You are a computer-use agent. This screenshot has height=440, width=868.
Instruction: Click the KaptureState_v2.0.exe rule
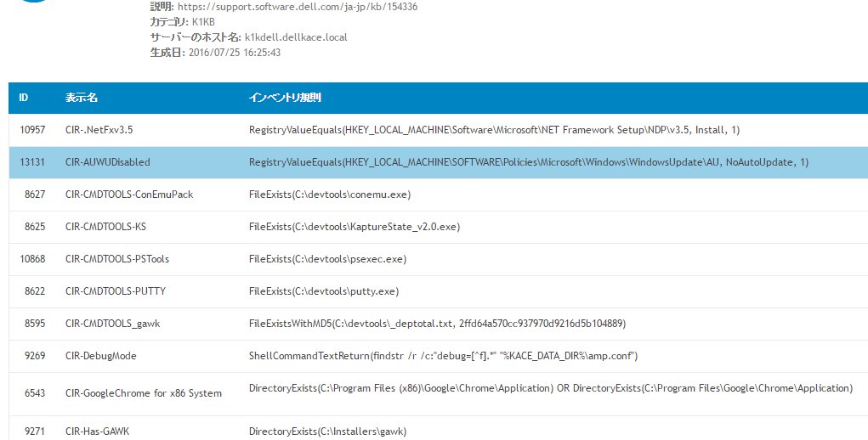(x=355, y=227)
